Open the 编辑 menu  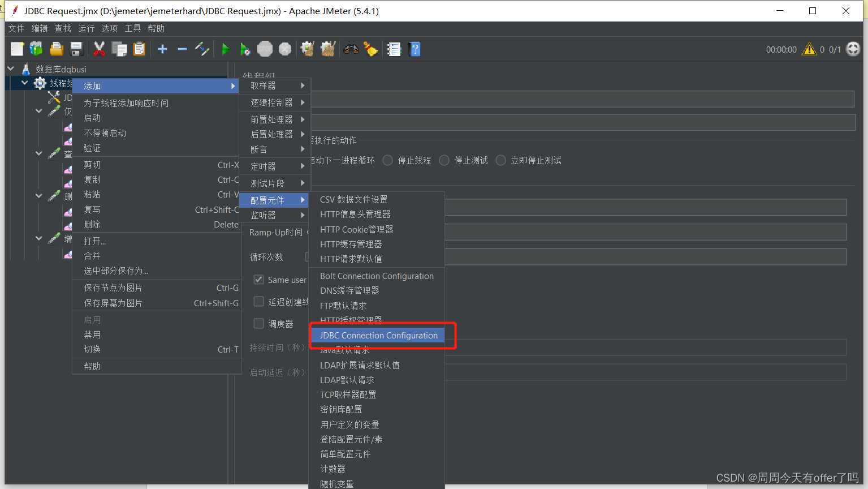pos(40,28)
